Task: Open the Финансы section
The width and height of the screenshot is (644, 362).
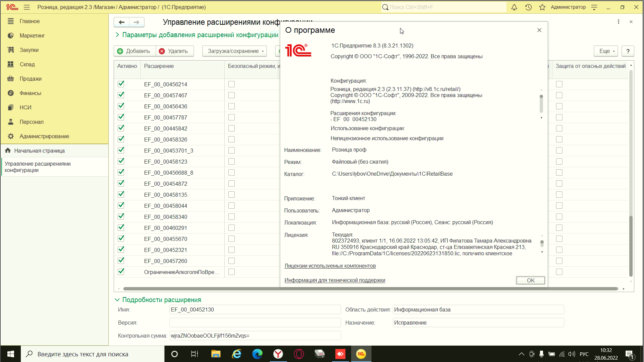Action: click(x=30, y=93)
